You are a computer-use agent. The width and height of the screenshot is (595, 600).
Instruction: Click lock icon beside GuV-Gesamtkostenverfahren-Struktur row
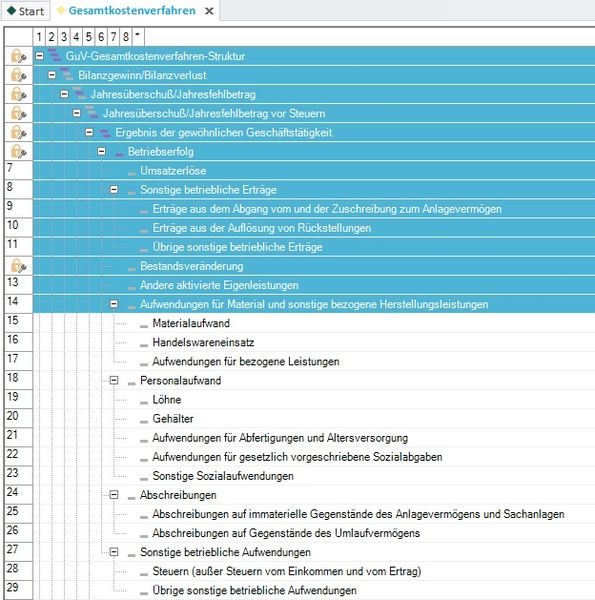[x=18, y=56]
